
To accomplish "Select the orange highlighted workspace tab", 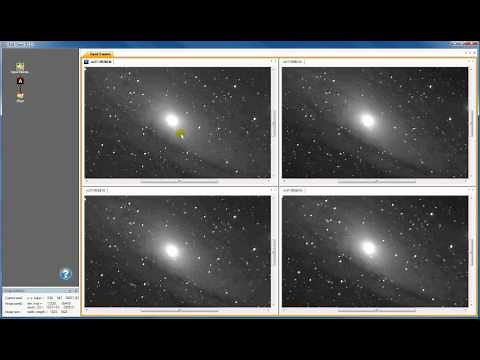I will coord(100,54).
